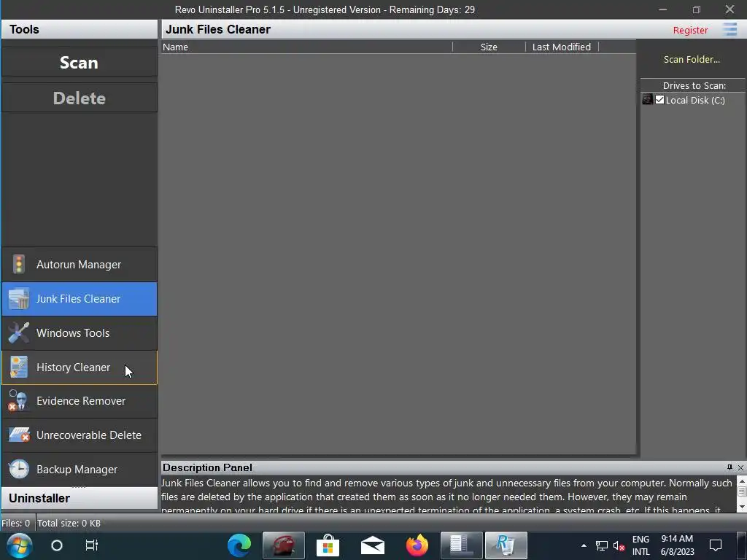Click the Local Disk (C:) drive icon
747x560 pixels.
point(648,99)
